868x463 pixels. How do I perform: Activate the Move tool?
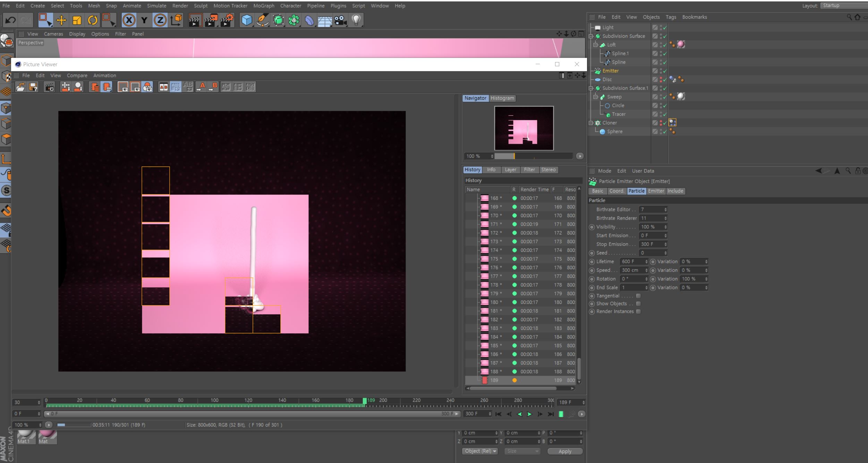point(61,20)
